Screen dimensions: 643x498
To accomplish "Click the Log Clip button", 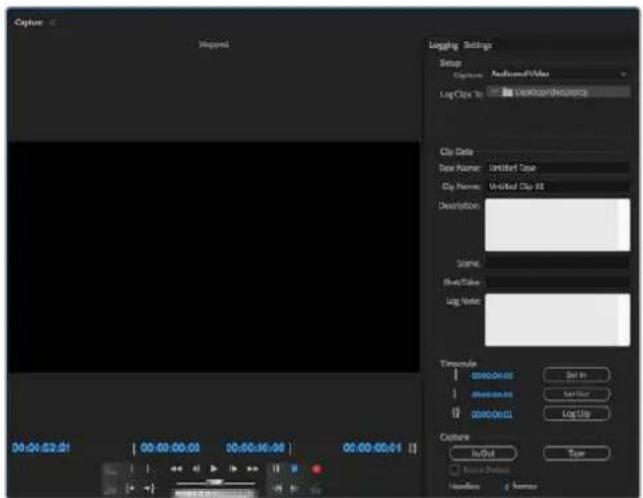I will [577, 413].
